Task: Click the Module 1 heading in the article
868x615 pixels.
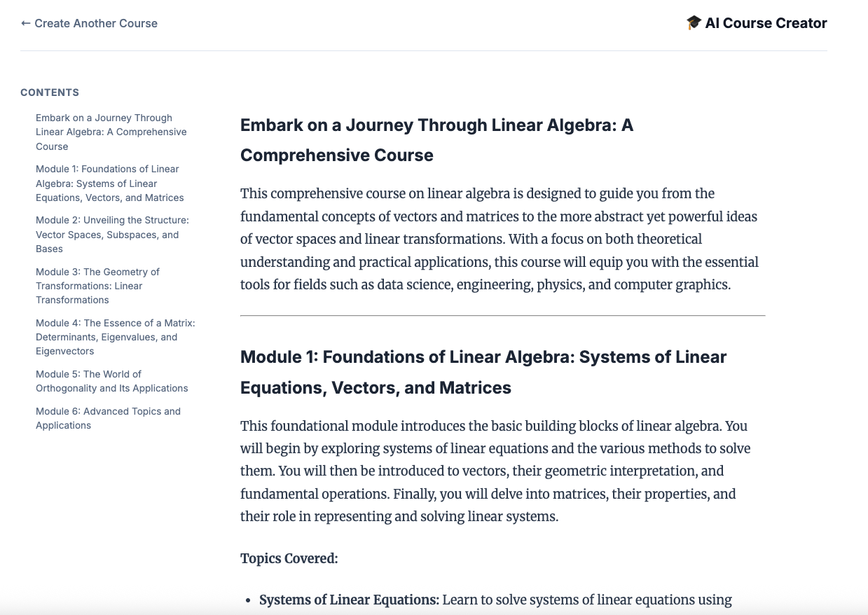Action: click(483, 372)
